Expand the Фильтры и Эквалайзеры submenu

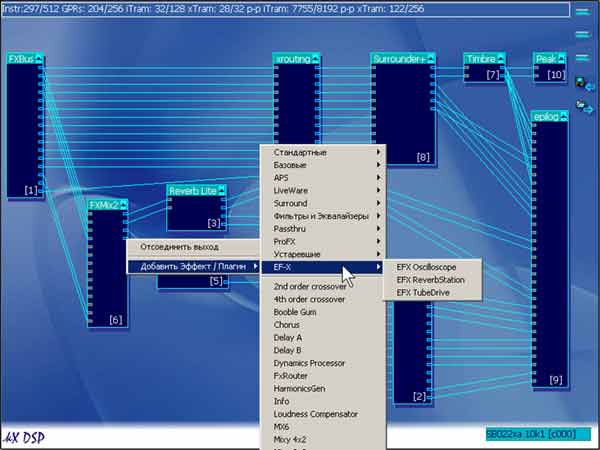pos(323,216)
